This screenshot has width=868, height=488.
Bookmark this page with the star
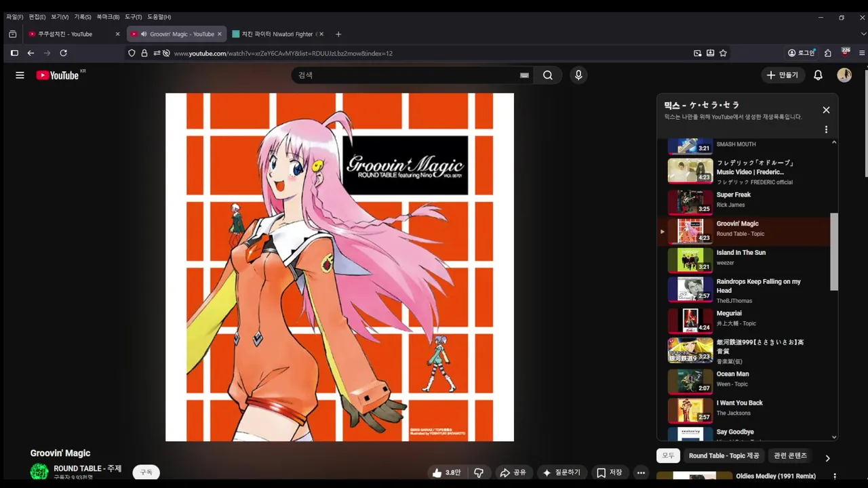coord(723,53)
